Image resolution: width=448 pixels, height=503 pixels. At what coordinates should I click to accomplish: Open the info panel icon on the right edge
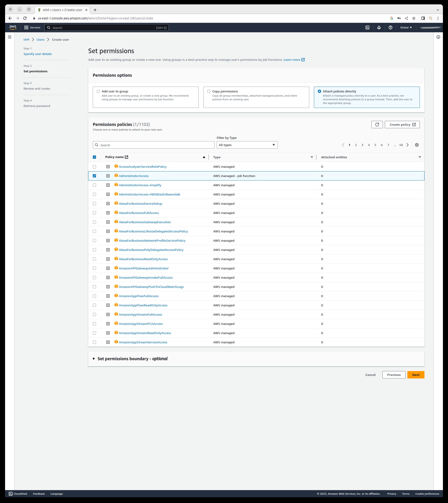coord(438,37)
